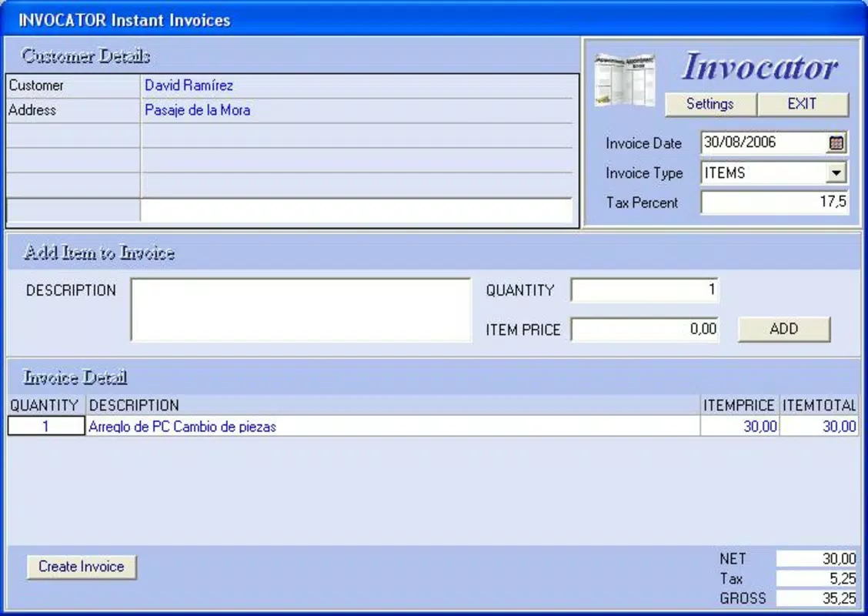Click item price cell 30,00 in invoice row

[739, 426]
